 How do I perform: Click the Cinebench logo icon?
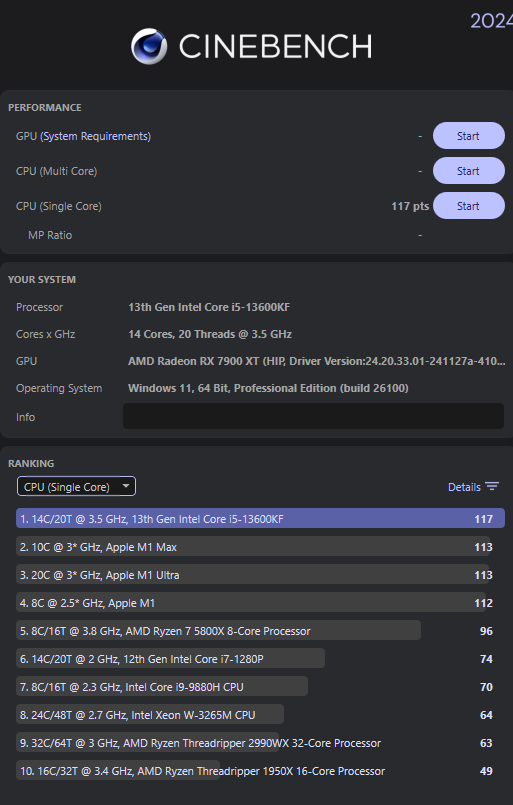149,46
